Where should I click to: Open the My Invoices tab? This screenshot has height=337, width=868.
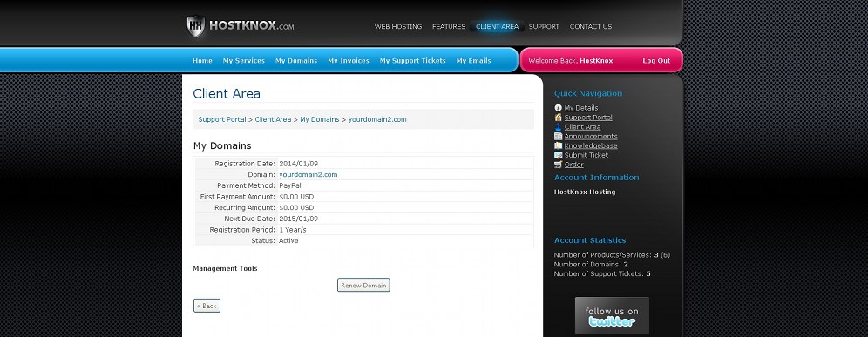click(x=349, y=61)
